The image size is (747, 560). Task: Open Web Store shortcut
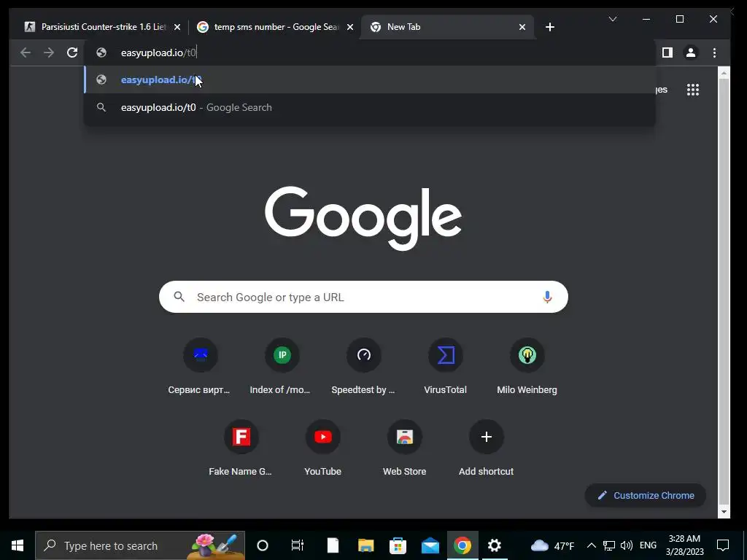(x=404, y=448)
